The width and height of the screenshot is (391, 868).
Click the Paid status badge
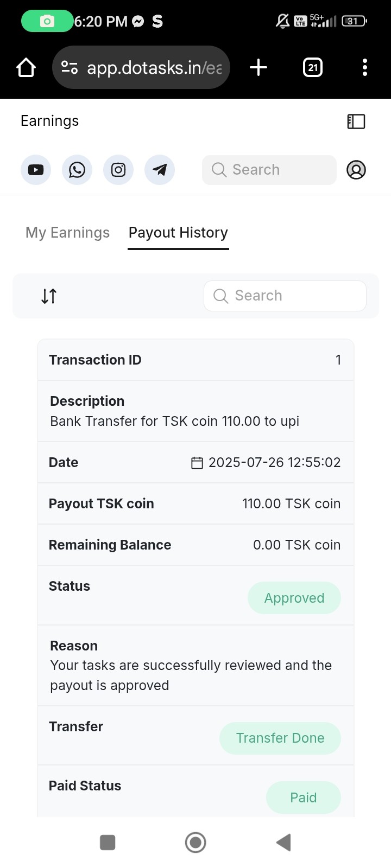tap(303, 797)
